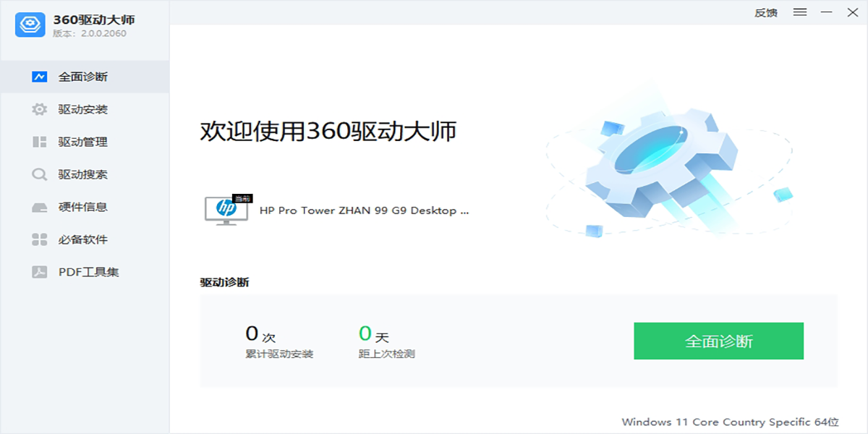Open the 硬件信息 section
Viewport: 868px width, 434px height.
85,207
